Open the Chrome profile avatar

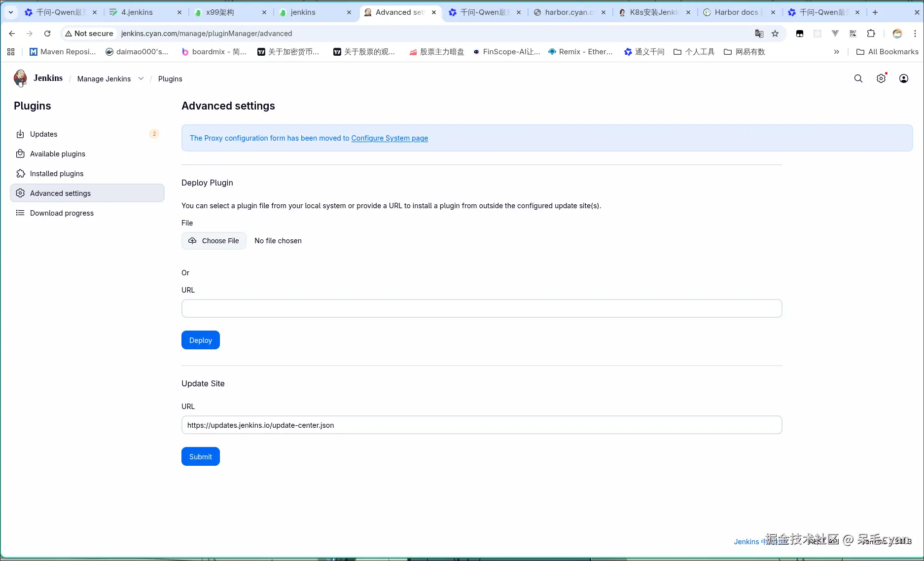click(897, 34)
